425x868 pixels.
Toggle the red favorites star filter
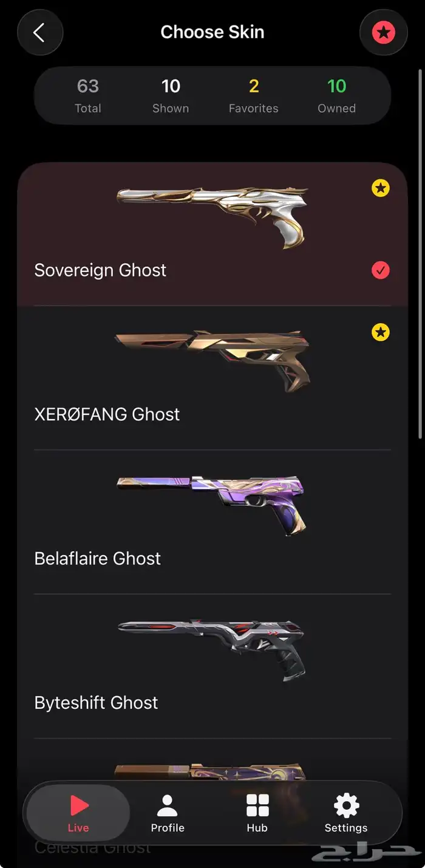[x=383, y=32]
